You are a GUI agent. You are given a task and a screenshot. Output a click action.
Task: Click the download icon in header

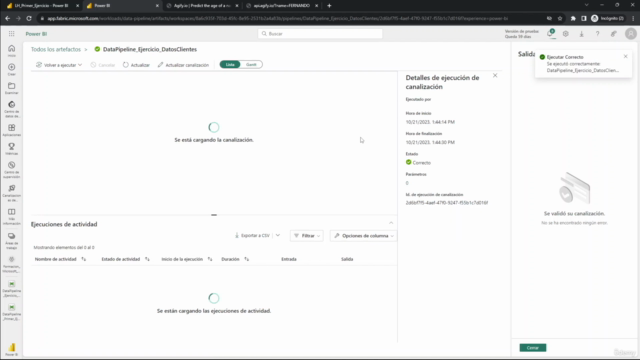tap(582, 34)
